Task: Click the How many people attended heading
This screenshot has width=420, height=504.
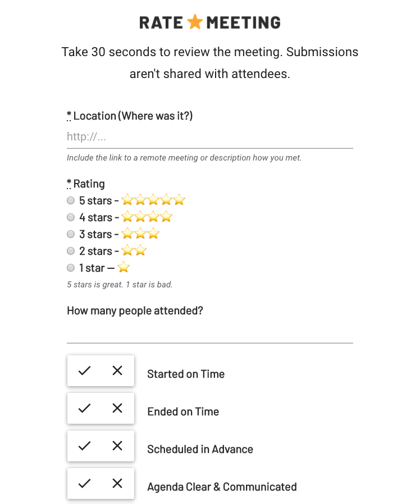Action: [x=135, y=310]
